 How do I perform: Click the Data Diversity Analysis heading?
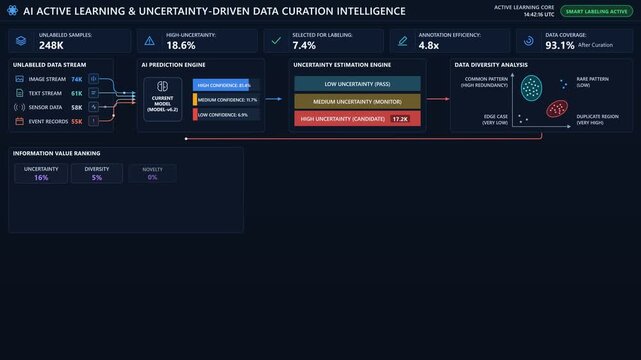[x=491, y=65]
